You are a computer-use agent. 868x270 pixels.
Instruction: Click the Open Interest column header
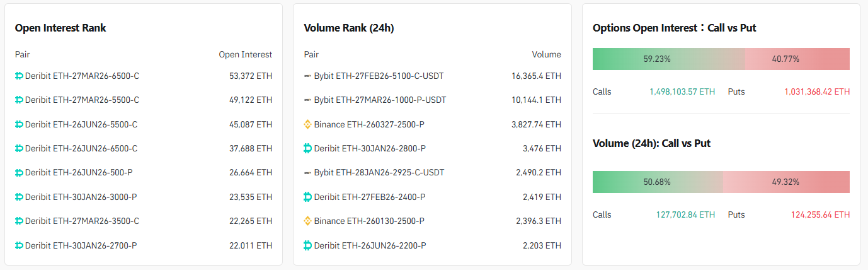245,55
